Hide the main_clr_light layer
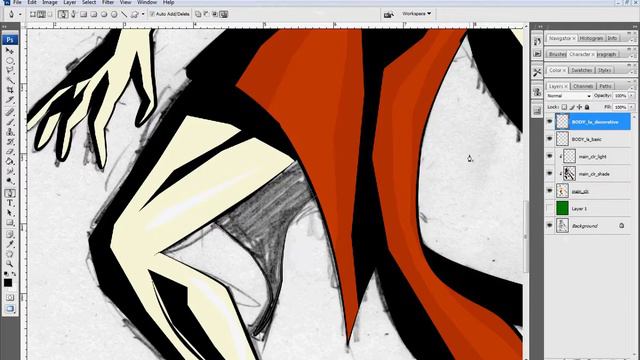 tap(549, 156)
